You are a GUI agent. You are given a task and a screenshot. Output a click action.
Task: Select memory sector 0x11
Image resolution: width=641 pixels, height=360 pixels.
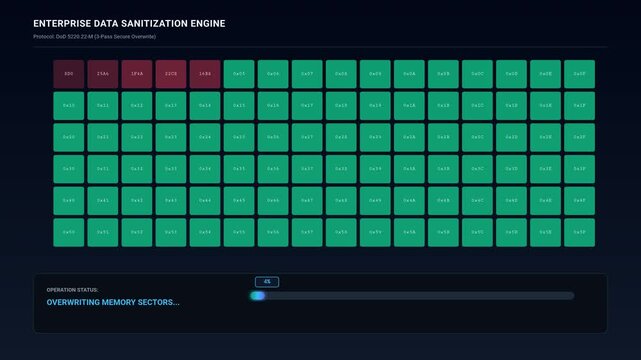[103, 106]
